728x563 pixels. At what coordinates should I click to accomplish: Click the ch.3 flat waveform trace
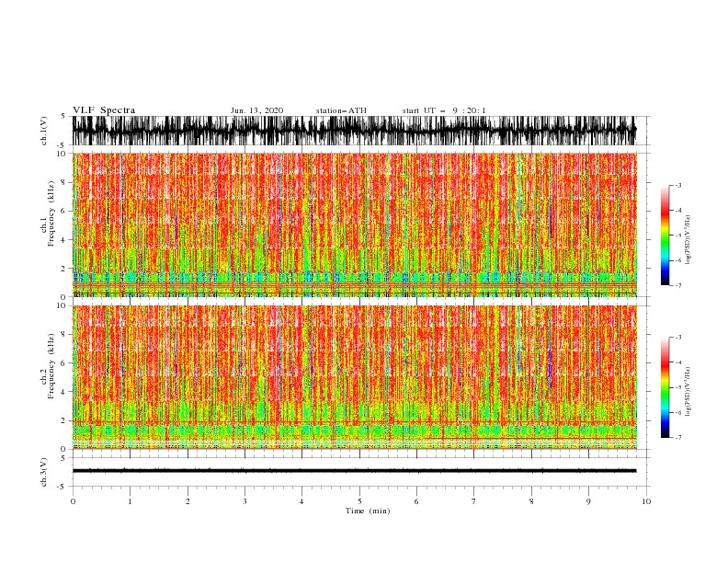click(354, 471)
